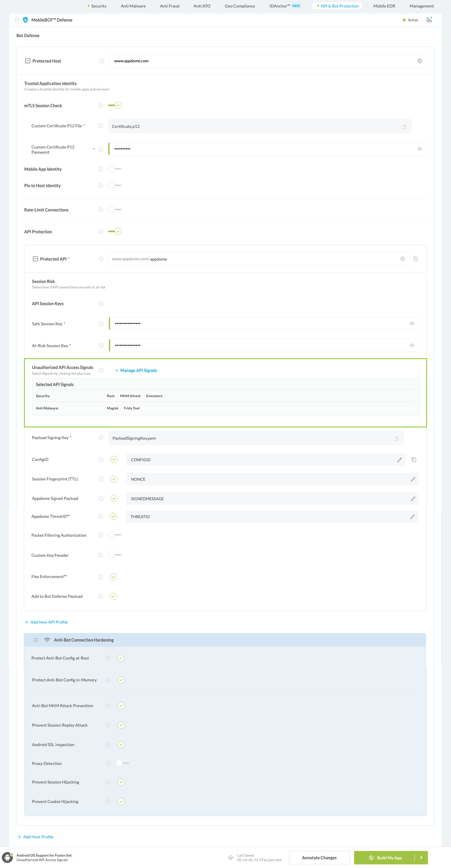Screen dimensions: 451x868
Task: Show info for Rate-Limit Connections
Action: (x=101, y=210)
